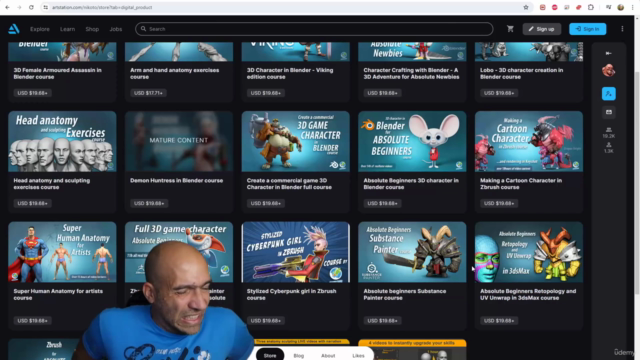Collapse the right sidebar panel arrow
Viewport: 640px width, 360px height.
click(x=609, y=53)
